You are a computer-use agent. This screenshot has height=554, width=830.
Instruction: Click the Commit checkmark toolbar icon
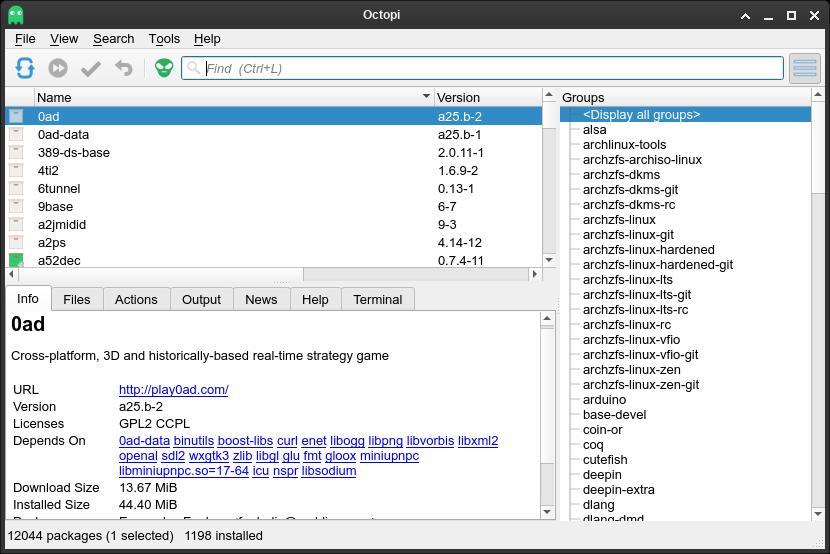91,68
